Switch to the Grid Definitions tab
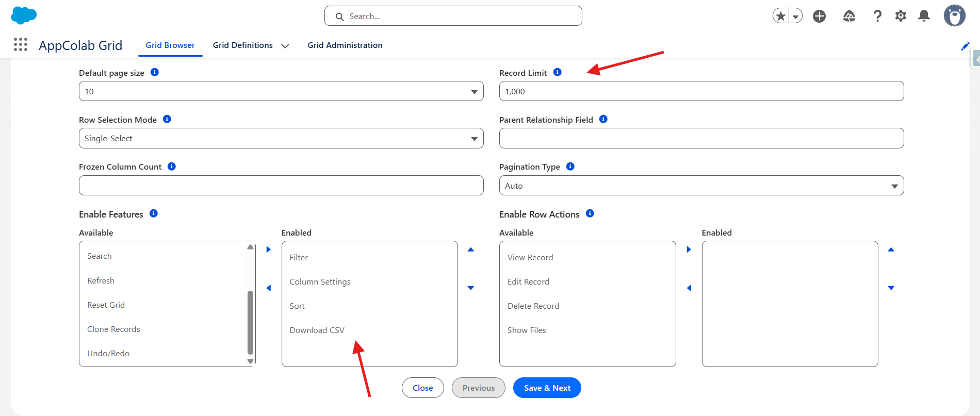The height and width of the screenshot is (416, 980). click(x=242, y=45)
